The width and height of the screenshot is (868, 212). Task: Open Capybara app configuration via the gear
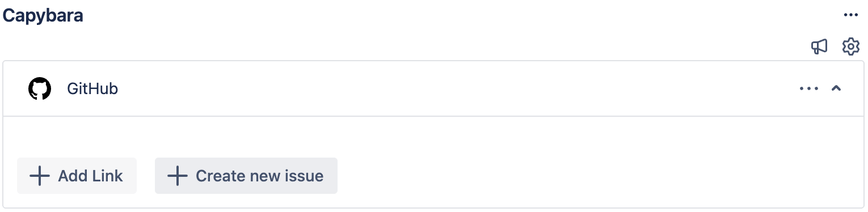(x=850, y=46)
